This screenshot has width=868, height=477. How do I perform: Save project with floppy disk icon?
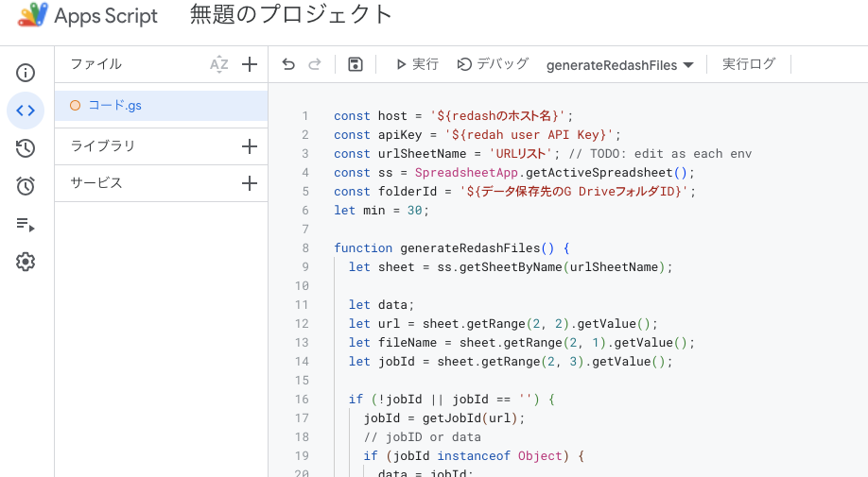point(356,64)
